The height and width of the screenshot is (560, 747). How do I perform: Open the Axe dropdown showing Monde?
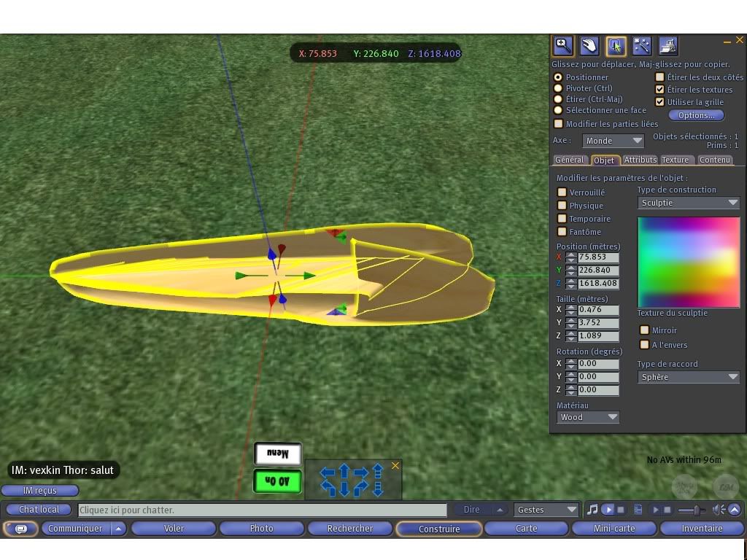point(613,141)
